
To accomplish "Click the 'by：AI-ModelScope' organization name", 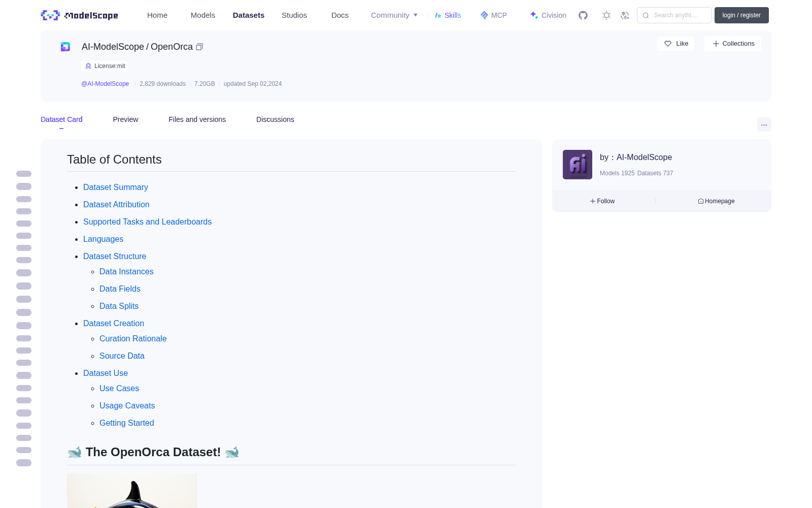I will 636,157.
